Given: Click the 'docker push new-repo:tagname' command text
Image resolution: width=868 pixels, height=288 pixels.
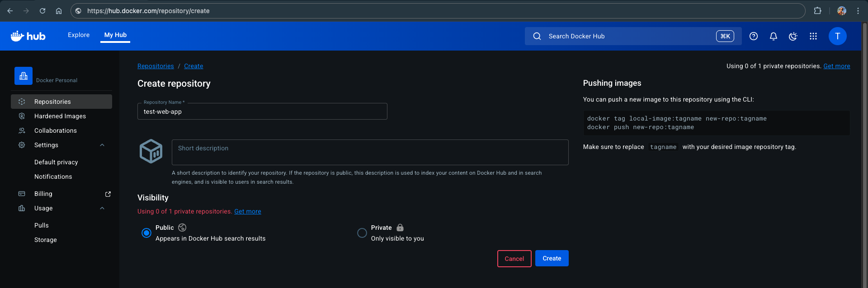Looking at the screenshot, I should click(641, 127).
